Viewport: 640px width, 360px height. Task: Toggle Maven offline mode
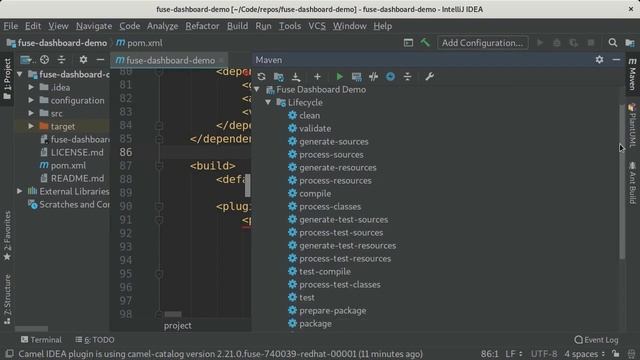click(373, 77)
